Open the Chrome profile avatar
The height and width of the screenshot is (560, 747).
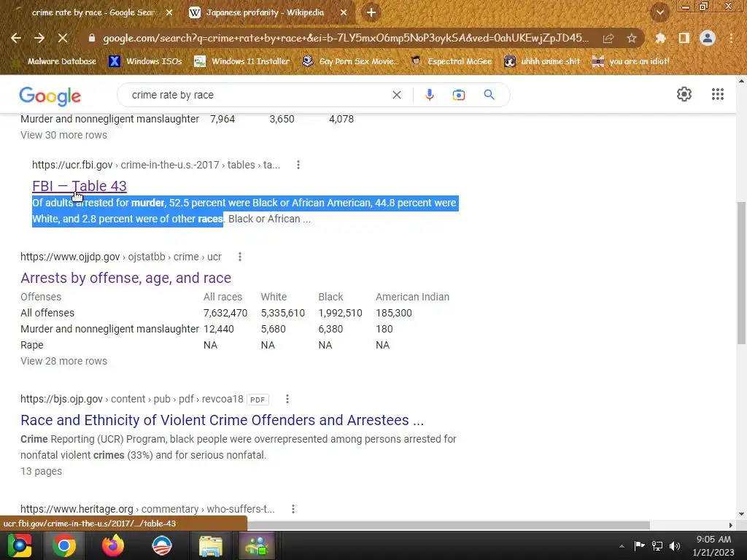tap(708, 38)
